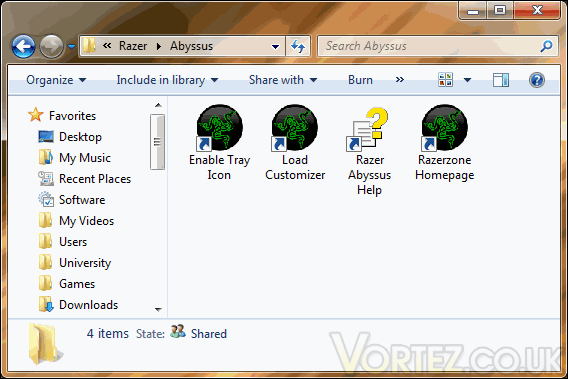
Task: Click the Downloads folder icon
Action: click(46, 304)
